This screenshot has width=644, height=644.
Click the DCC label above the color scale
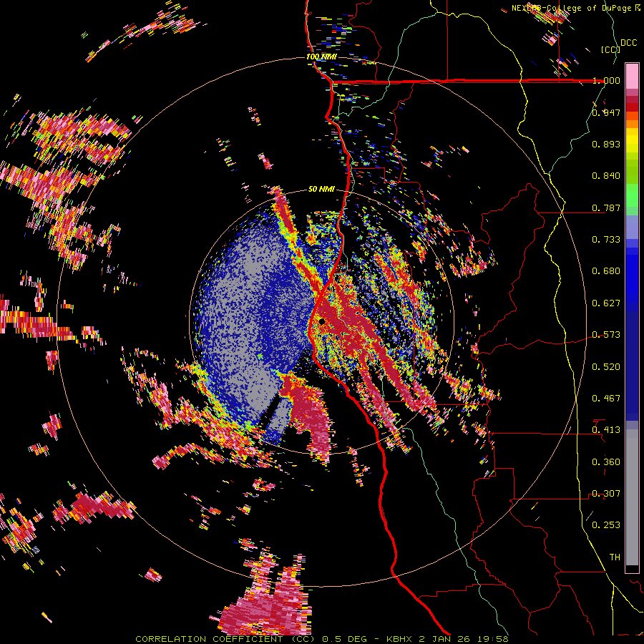tap(628, 43)
